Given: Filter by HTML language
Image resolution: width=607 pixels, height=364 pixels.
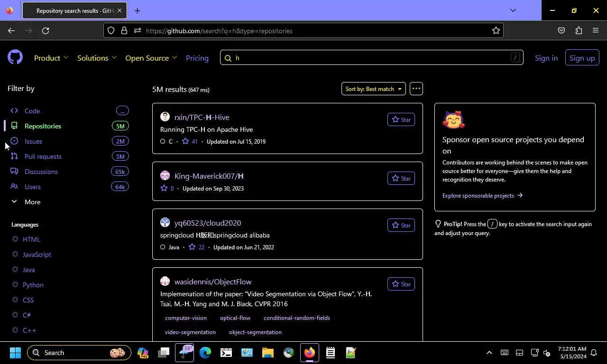Looking at the screenshot, I should pyautogui.click(x=31, y=239).
